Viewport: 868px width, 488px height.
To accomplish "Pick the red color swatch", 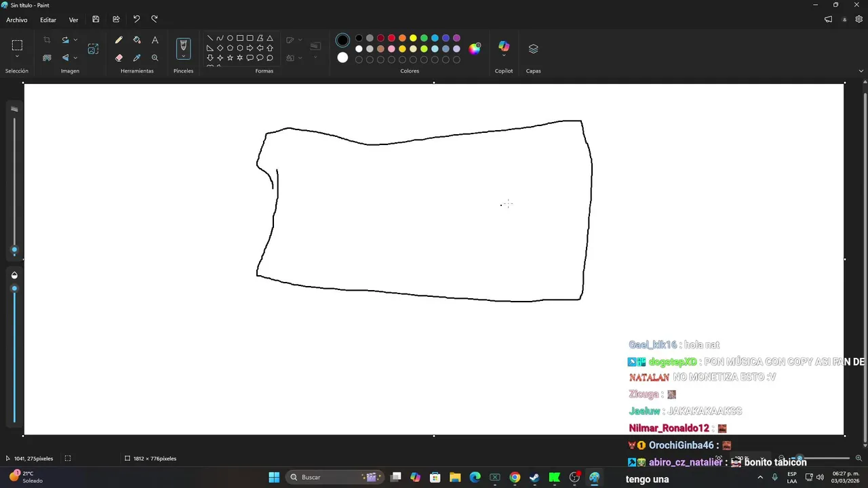I will tap(391, 38).
